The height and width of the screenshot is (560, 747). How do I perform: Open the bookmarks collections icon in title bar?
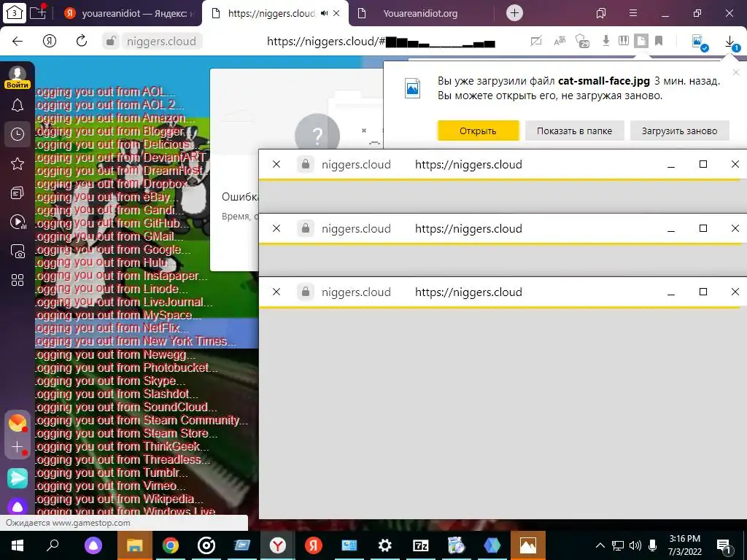point(601,13)
